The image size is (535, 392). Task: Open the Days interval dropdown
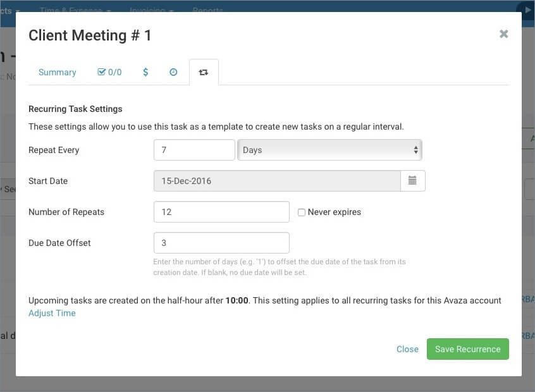(x=329, y=150)
